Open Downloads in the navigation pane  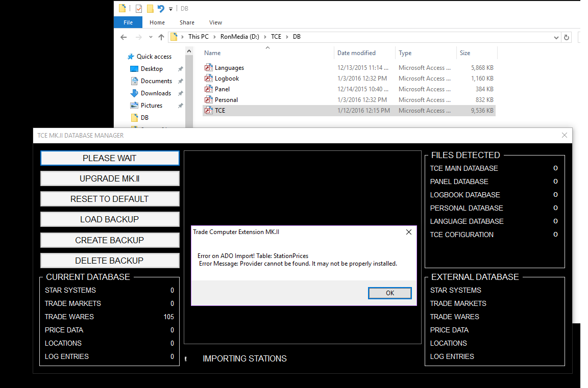(x=156, y=93)
